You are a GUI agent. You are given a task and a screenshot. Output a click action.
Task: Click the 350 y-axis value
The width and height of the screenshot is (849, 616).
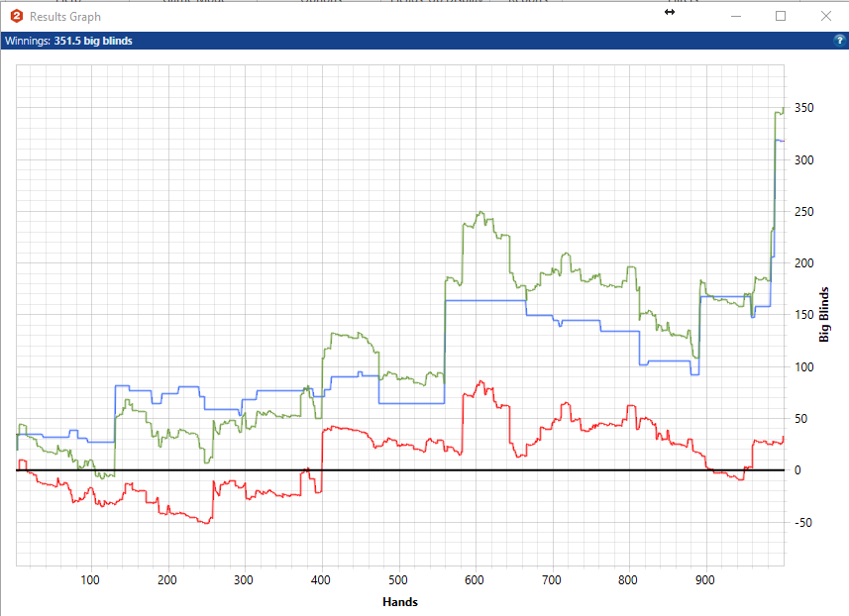804,108
